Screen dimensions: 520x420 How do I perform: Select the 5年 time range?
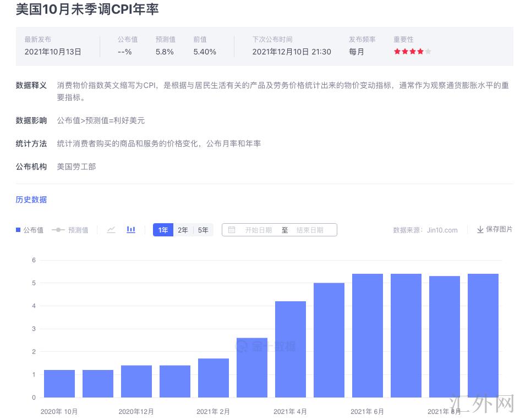pyautogui.click(x=203, y=230)
